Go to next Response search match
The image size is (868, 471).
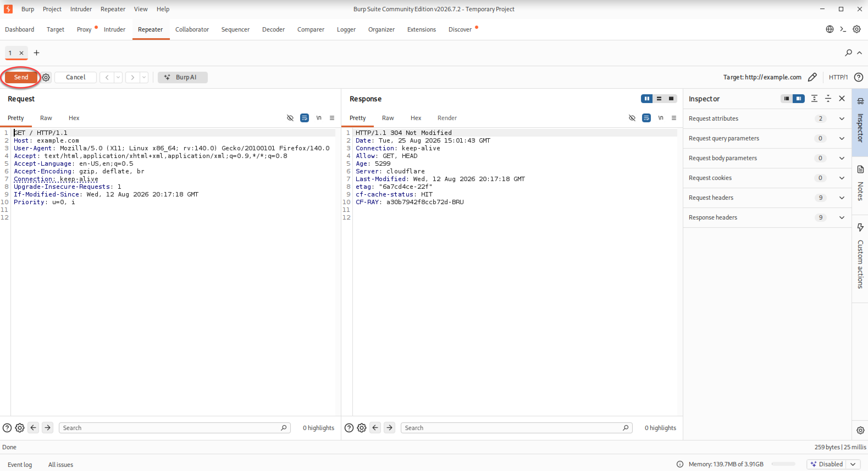pyautogui.click(x=389, y=428)
